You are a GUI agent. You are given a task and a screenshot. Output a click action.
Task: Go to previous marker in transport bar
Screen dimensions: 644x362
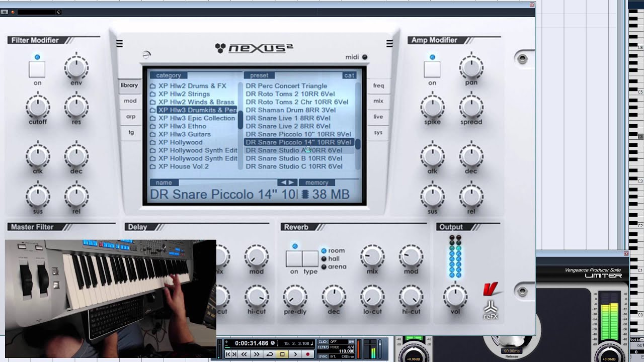click(x=228, y=354)
